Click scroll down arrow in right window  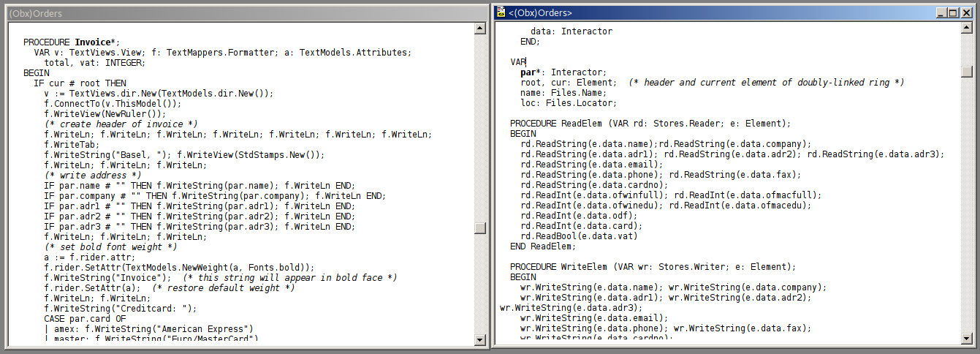tap(967, 339)
